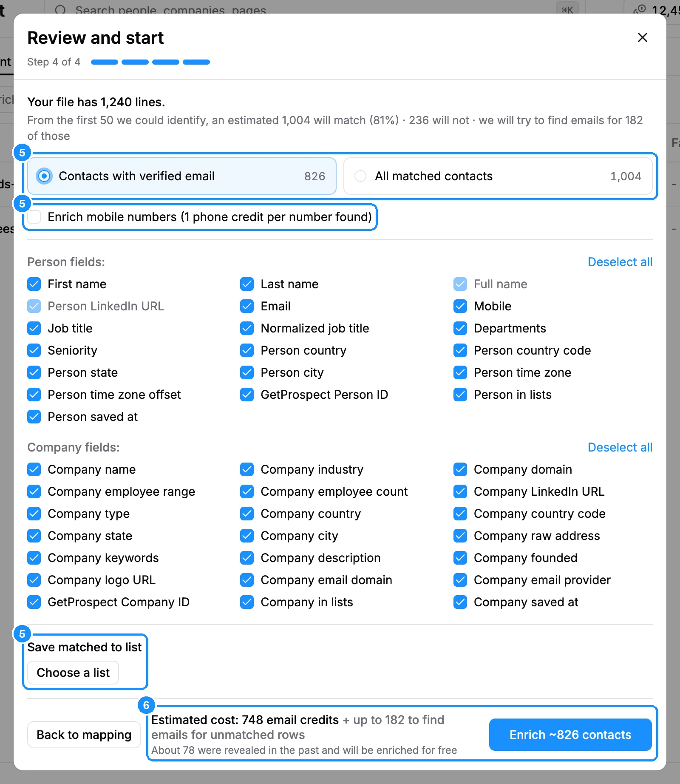The width and height of the screenshot is (680, 784).
Task: Uncheck Person in lists
Action: point(460,395)
